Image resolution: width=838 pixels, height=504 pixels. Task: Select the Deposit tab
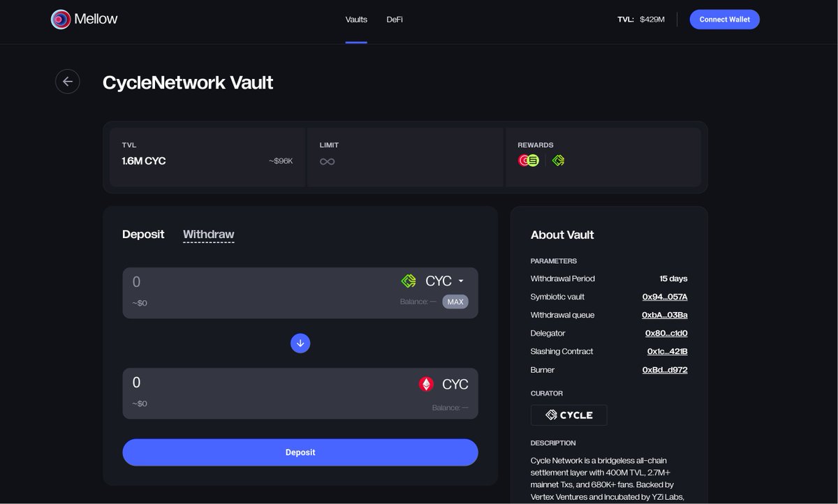(143, 234)
